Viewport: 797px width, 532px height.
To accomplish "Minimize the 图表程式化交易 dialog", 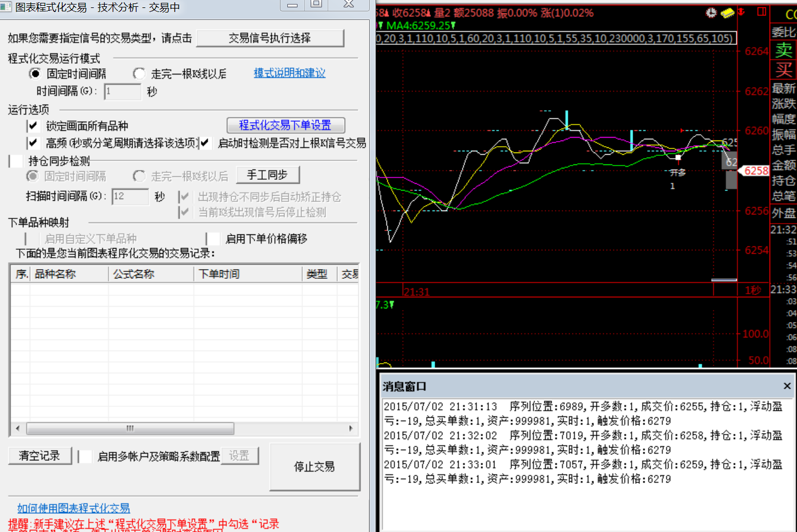I will tap(292, 5).
